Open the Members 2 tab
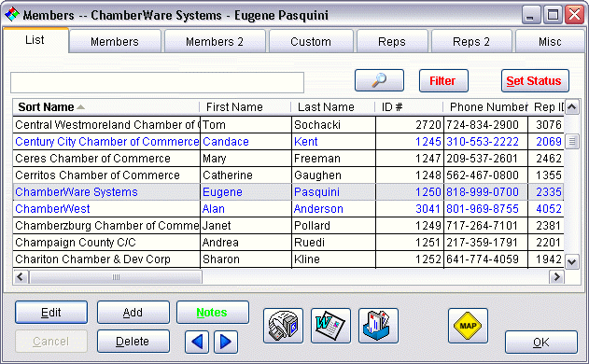The width and height of the screenshot is (589, 364). [215, 41]
